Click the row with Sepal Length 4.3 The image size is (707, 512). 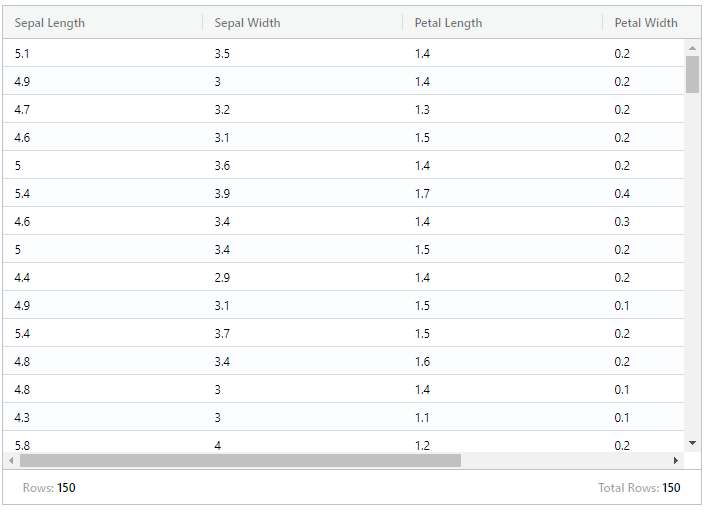click(344, 417)
